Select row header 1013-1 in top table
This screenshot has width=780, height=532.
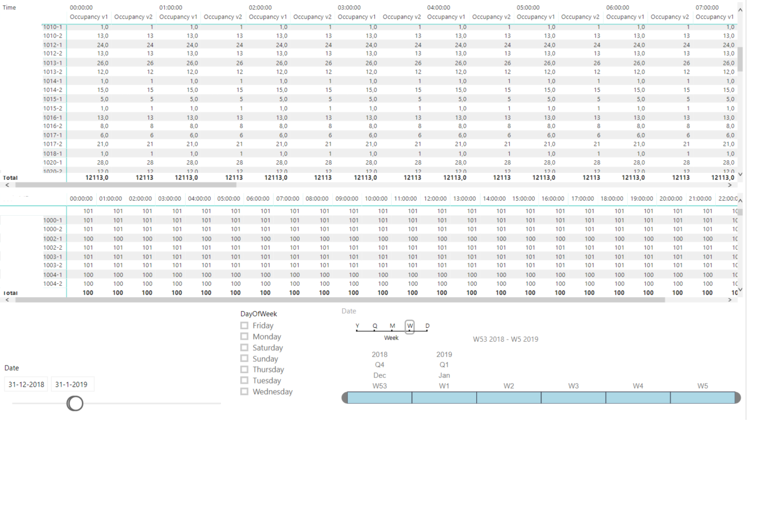pyautogui.click(x=53, y=63)
